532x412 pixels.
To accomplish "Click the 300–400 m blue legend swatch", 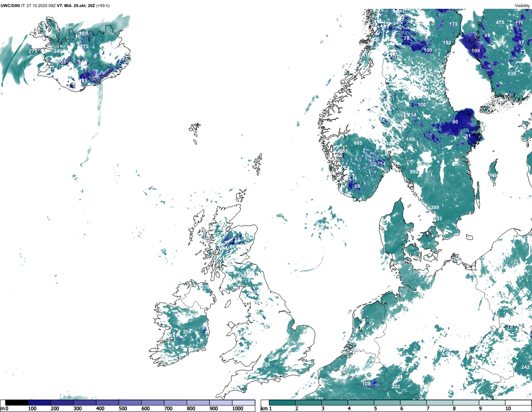I will pos(85,402).
